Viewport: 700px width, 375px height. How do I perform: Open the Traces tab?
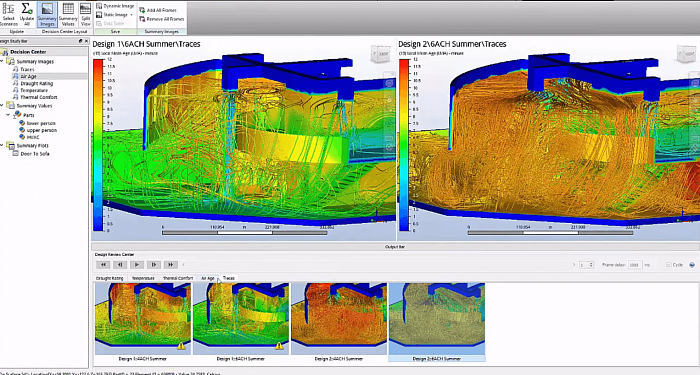pyautogui.click(x=229, y=278)
